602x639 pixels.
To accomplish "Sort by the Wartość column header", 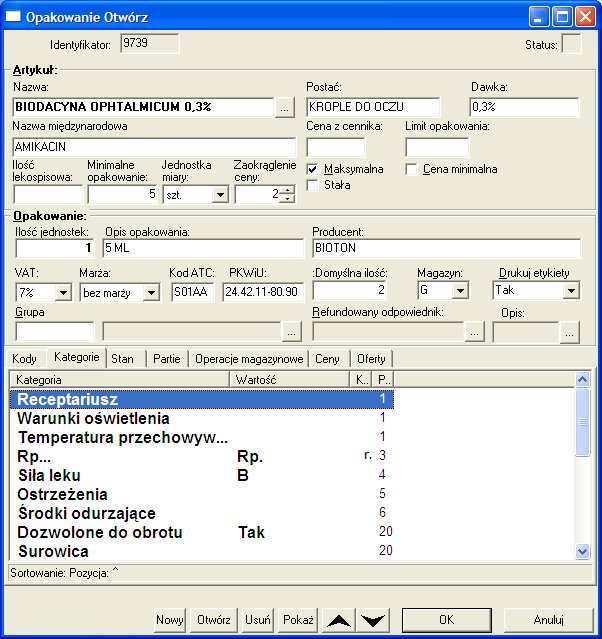I will (289, 380).
